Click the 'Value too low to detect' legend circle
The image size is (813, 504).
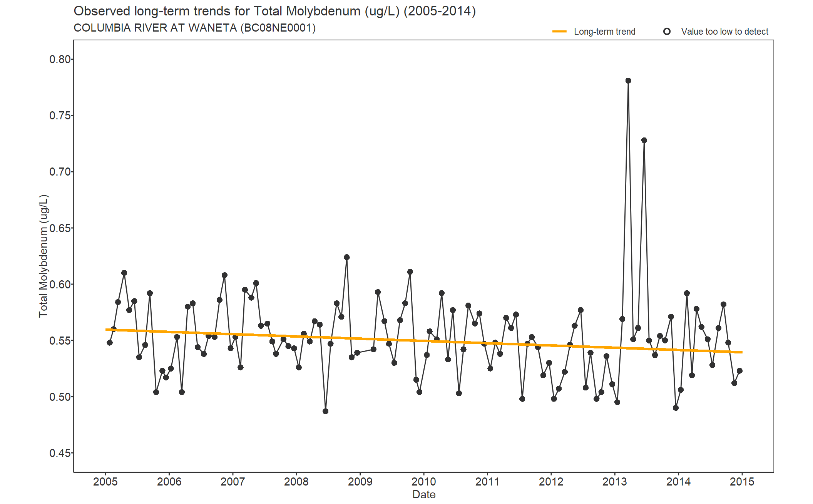click(x=667, y=32)
